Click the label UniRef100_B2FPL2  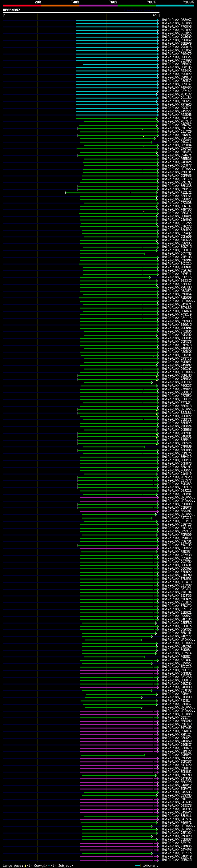pyautogui.click(x=177, y=440)
